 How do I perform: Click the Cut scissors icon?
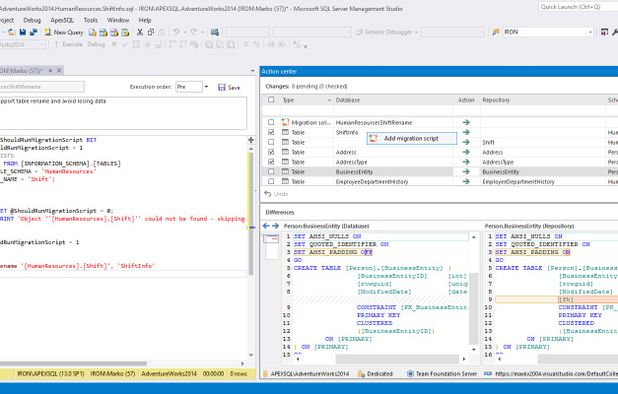pos(140,32)
